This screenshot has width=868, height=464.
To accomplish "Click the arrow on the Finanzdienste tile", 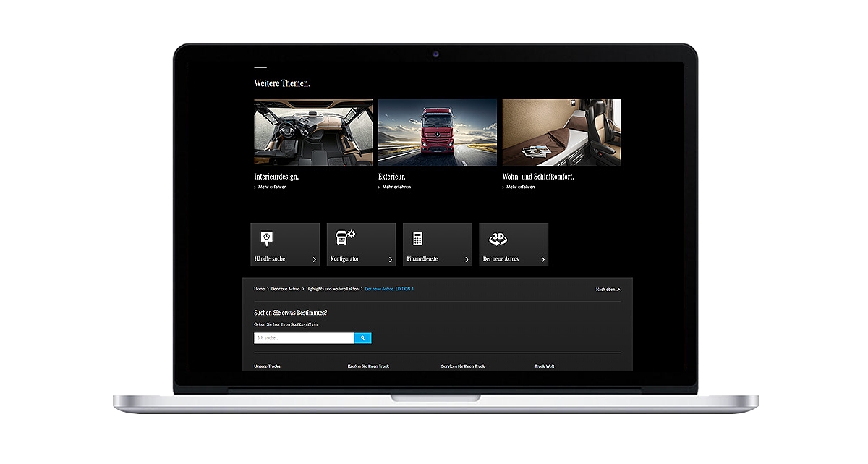I will 467,259.
